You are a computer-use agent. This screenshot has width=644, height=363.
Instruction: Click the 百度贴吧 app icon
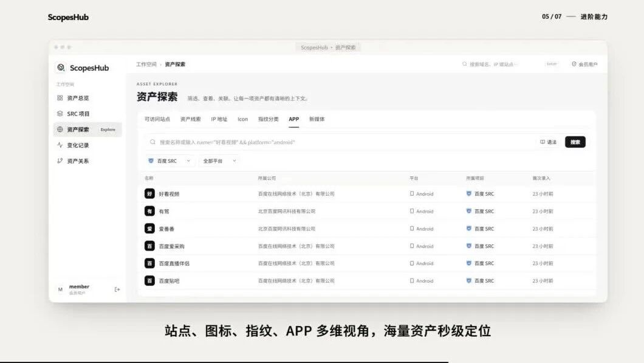(x=149, y=281)
